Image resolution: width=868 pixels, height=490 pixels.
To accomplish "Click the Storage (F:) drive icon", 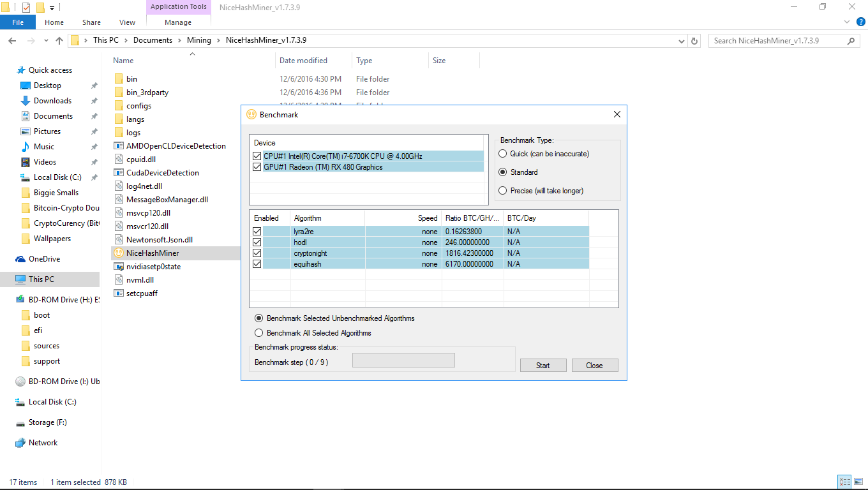I will (x=20, y=422).
